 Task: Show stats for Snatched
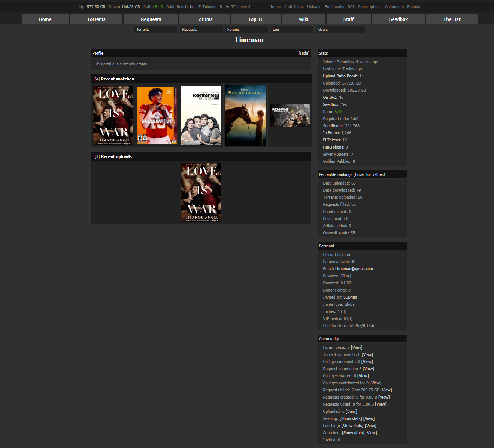tap(353, 433)
